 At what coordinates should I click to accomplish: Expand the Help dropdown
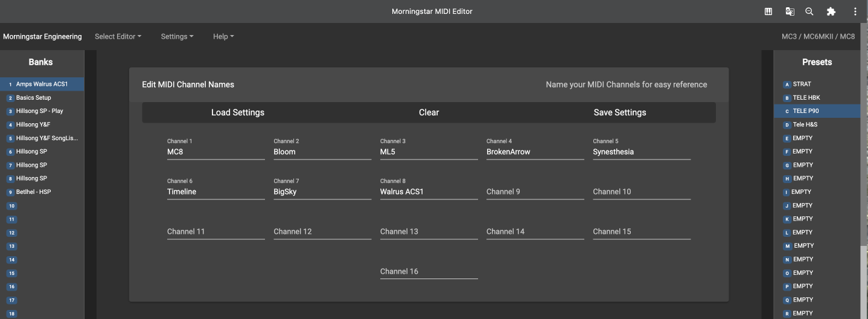click(223, 37)
